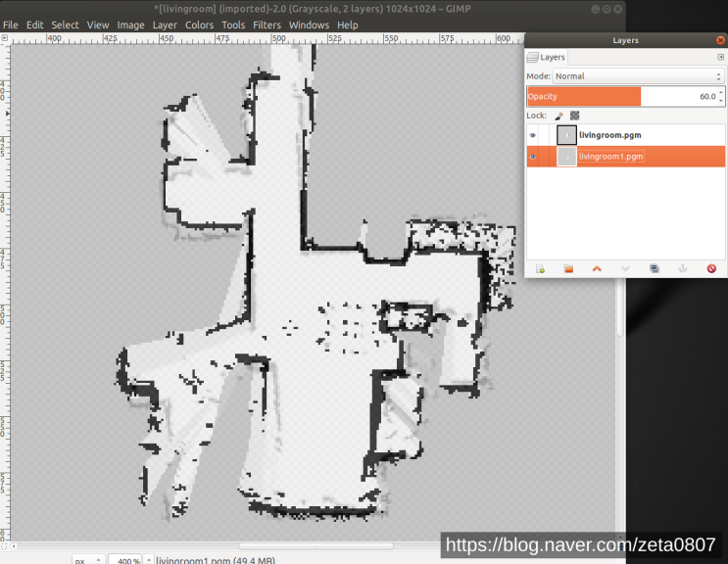Click the vertical ruler on left
The image size is (728, 564).
point(5,292)
